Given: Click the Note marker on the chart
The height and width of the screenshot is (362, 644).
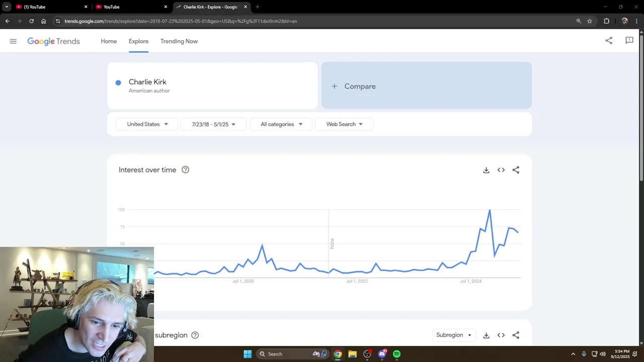Looking at the screenshot, I should coord(332,243).
